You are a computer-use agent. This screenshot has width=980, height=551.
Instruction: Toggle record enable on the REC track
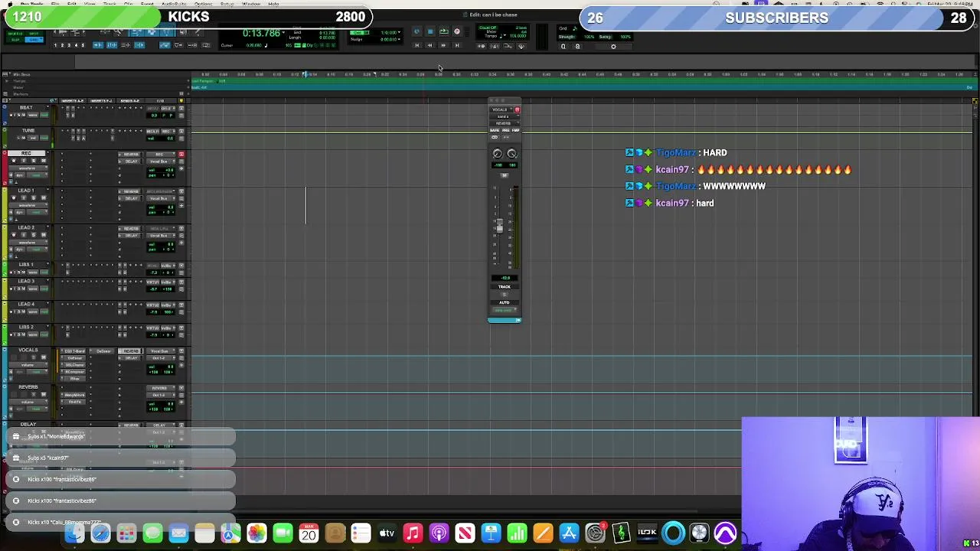14,161
